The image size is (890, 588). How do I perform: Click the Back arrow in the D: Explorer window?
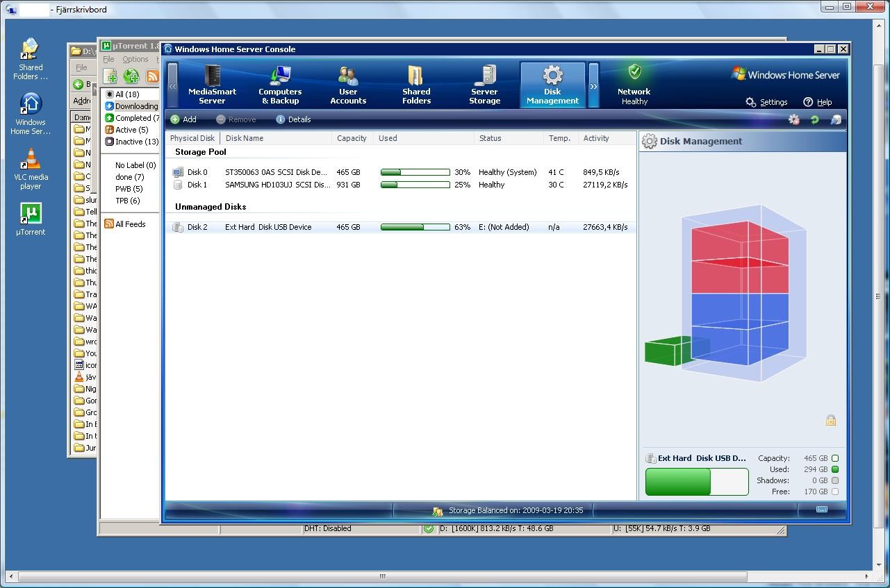coord(79,85)
